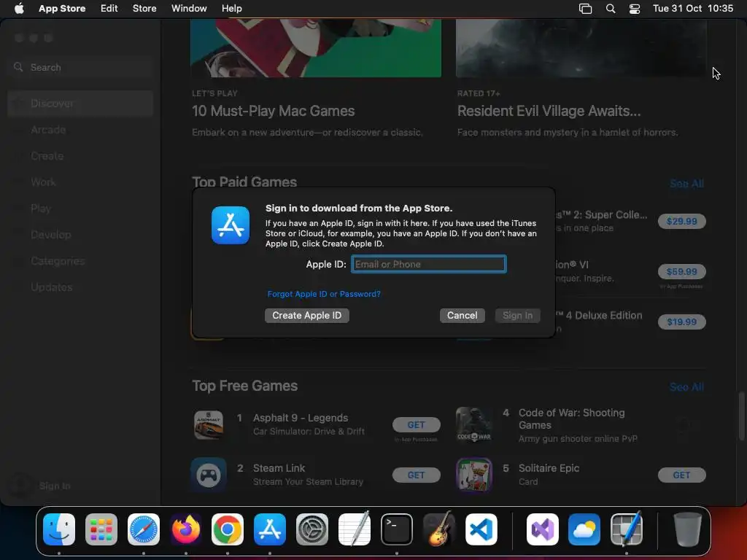The width and height of the screenshot is (747, 560).
Task: Click Code of War app icon
Action: (x=474, y=425)
